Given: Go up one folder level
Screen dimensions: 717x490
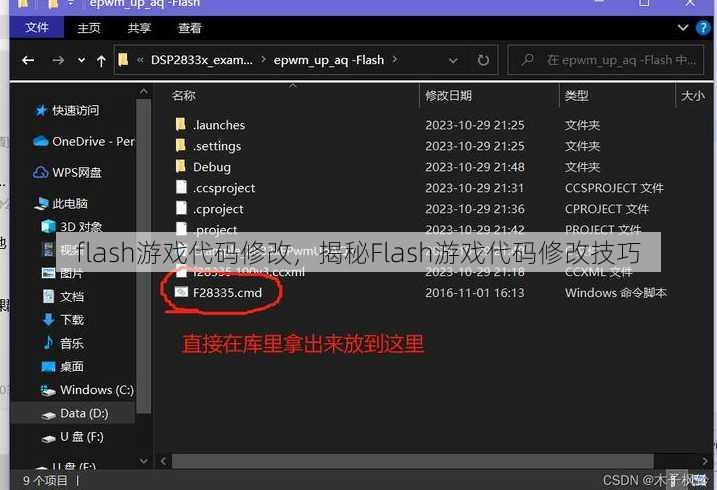Looking at the screenshot, I should pos(101,60).
